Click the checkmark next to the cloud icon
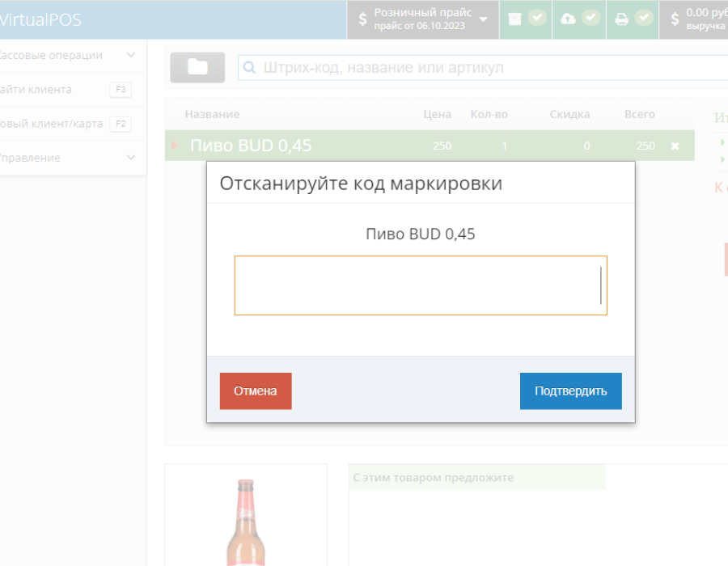Viewport: 728px width, 566px height. point(590,18)
